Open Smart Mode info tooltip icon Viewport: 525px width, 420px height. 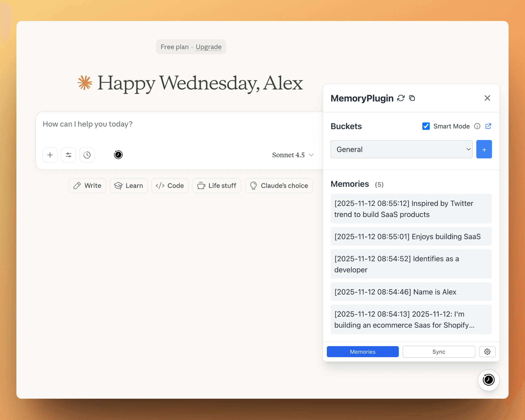(477, 126)
